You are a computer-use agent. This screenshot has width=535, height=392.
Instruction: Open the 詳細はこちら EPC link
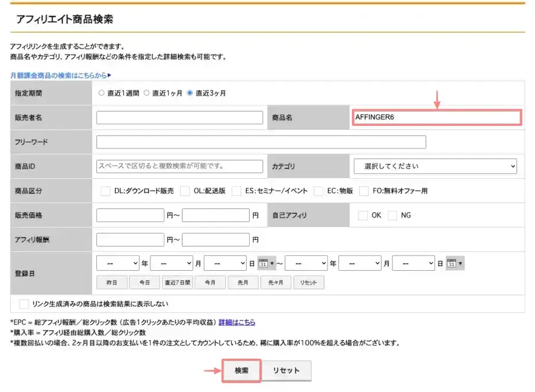pos(236,321)
